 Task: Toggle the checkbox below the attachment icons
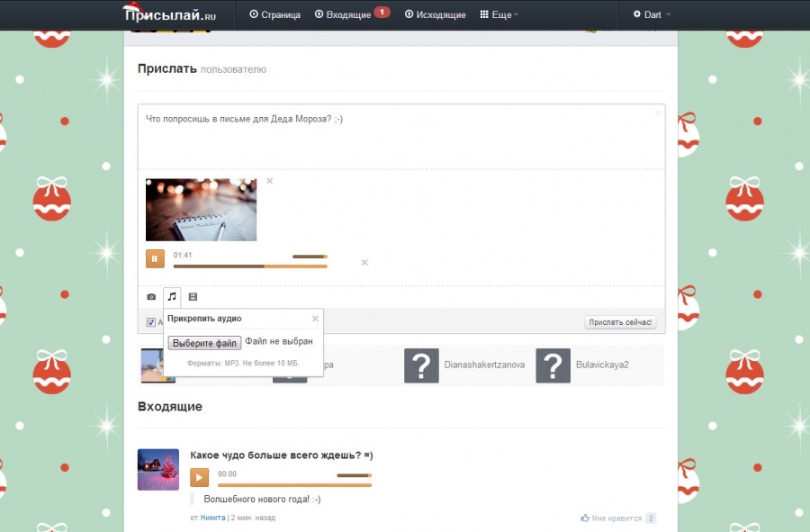[151, 322]
